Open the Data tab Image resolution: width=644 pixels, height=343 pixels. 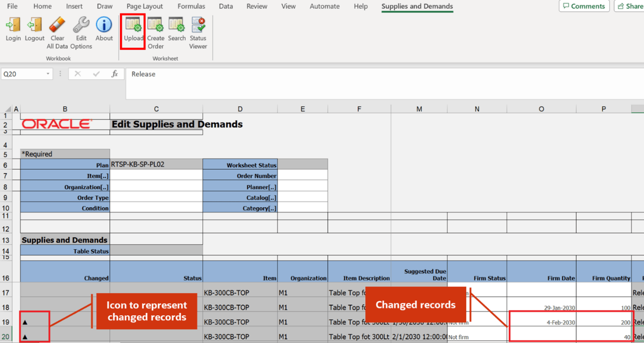coord(226,6)
